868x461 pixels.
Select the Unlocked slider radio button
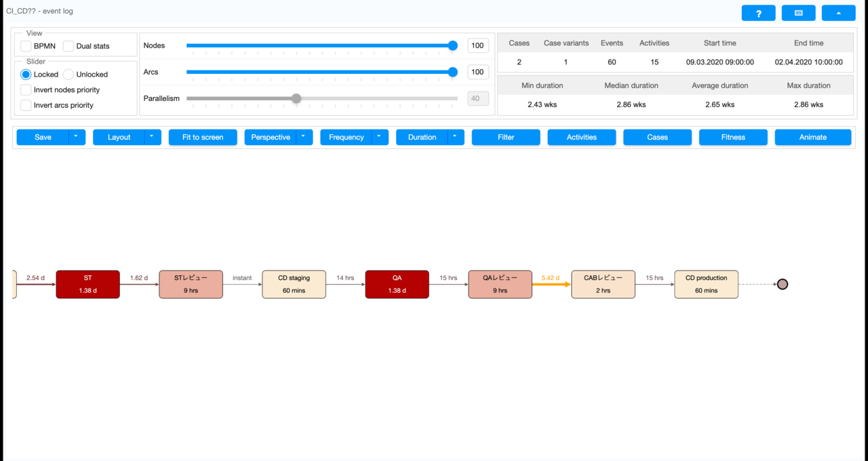(x=68, y=75)
